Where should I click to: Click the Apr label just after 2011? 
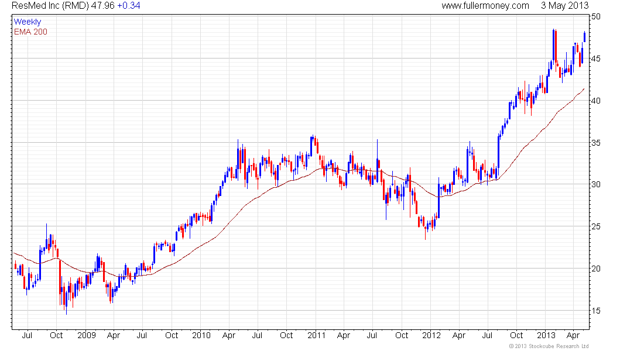click(x=343, y=335)
